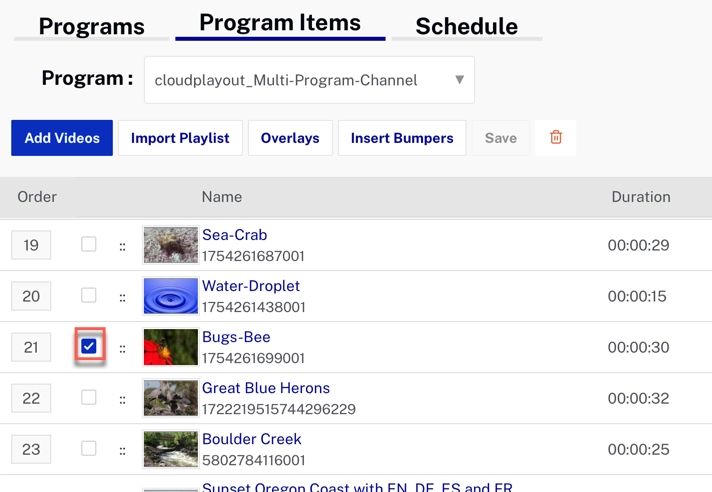Image resolution: width=712 pixels, height=492 pixels.
Task: Uncheck the Bugs-Bee checkbox
Action: click(89, 346)
